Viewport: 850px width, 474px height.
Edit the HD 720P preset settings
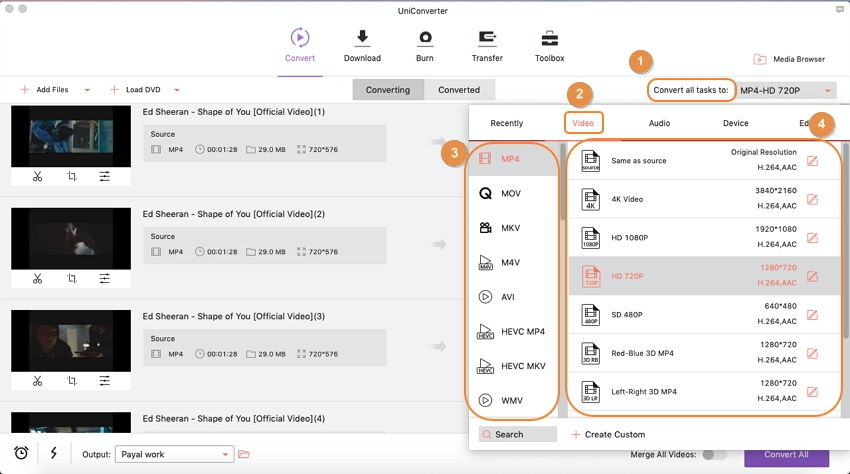pos(812,276)
